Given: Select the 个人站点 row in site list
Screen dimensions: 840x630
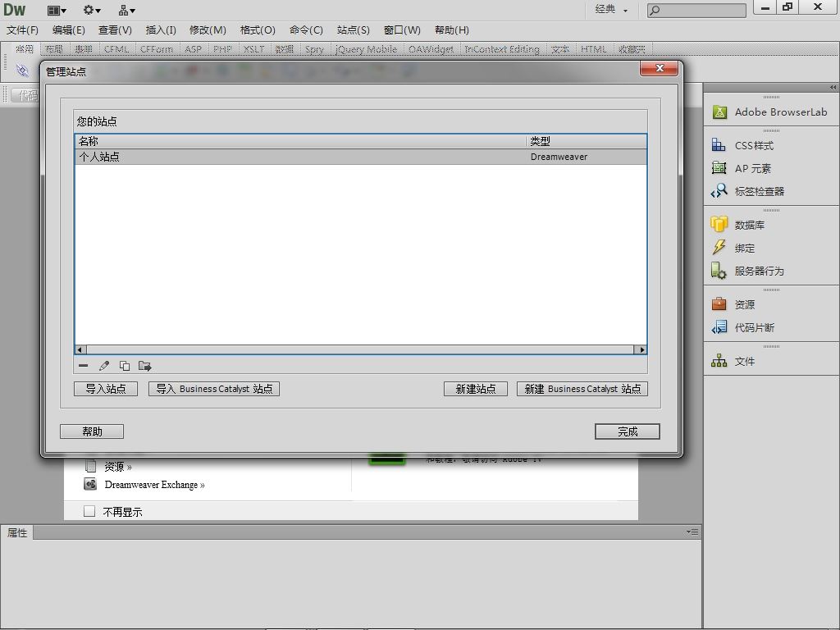Looking at the screenshot, I should [361, 157].
